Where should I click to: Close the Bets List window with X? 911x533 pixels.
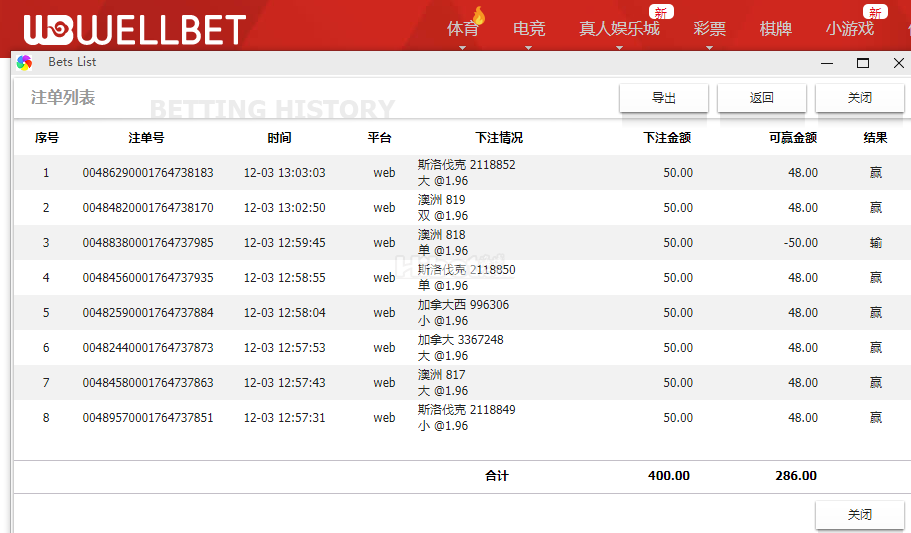pyautogui.click(x=896, y=63)
